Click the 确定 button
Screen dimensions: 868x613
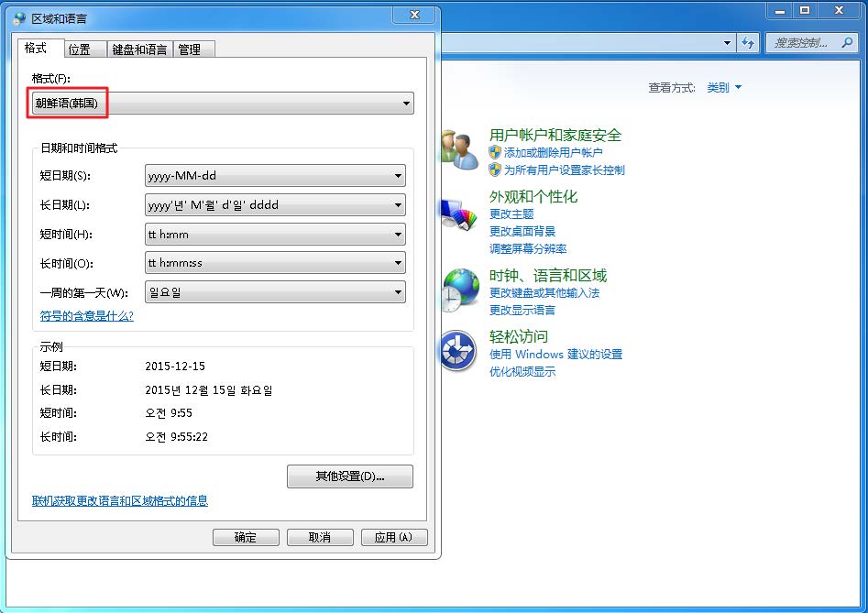click(x=246, y=537)
